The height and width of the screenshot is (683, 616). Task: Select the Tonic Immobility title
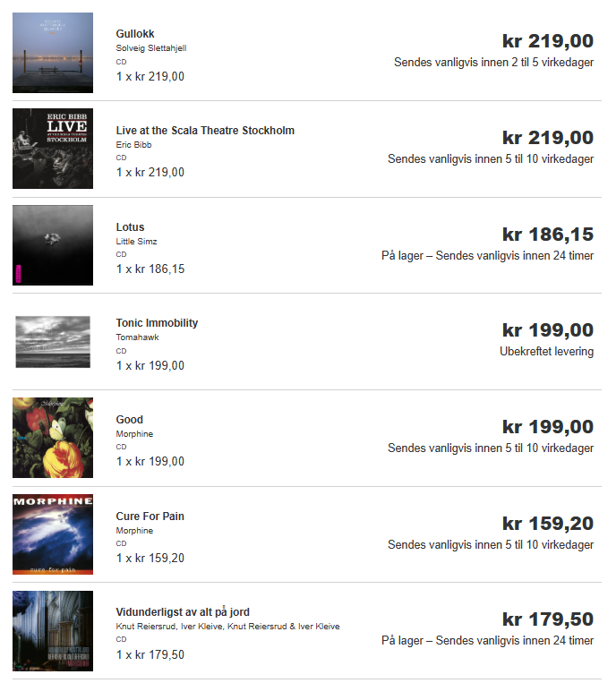tap(157, 323)
